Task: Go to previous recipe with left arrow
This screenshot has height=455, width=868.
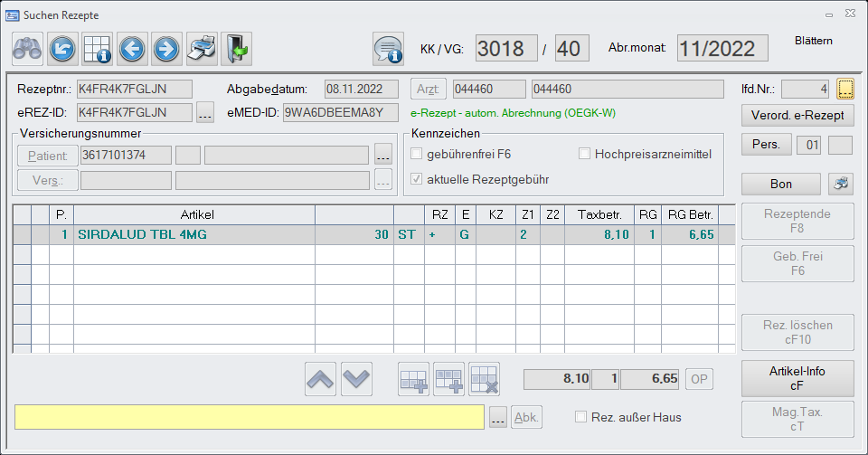Action: (132, 47)
